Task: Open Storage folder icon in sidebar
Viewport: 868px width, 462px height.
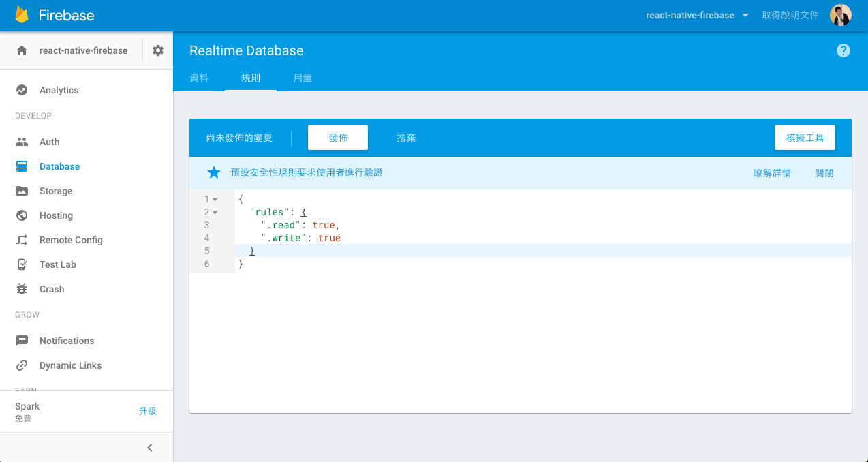Action: tap(22, 191)
